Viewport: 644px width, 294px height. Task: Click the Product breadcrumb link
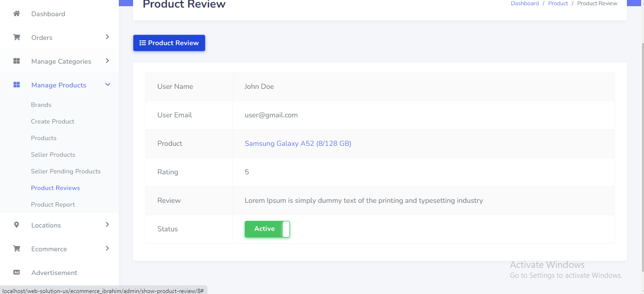coord(558,3)
